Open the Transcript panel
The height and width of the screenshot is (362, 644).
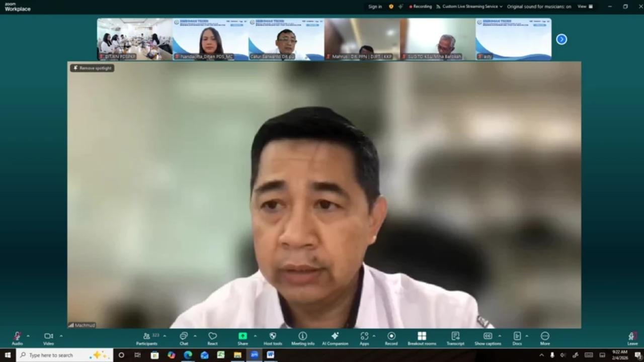[455, 338]
